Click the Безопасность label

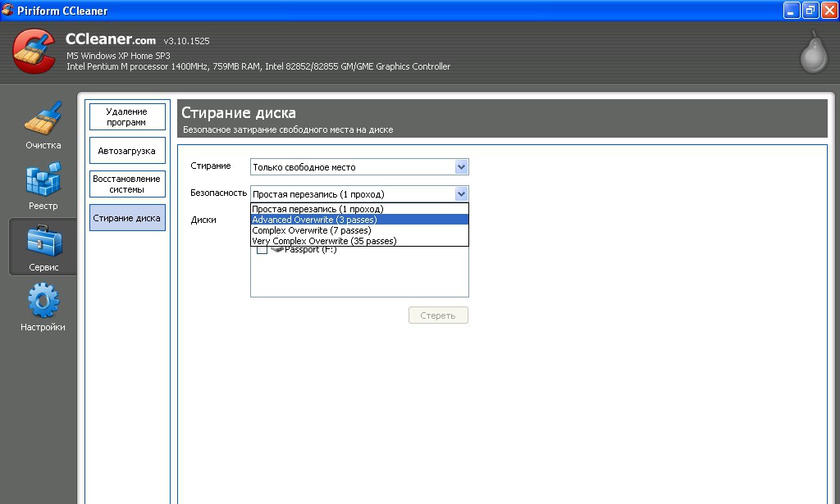[218, 193]
